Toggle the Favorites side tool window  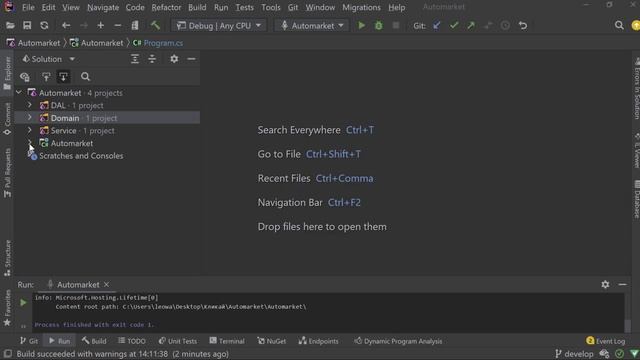coord(7,308)
